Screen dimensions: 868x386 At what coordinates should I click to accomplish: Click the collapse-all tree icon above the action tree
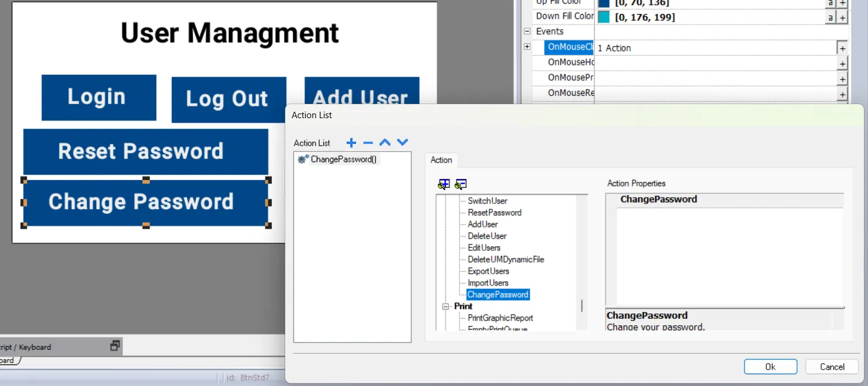point(461,184)
